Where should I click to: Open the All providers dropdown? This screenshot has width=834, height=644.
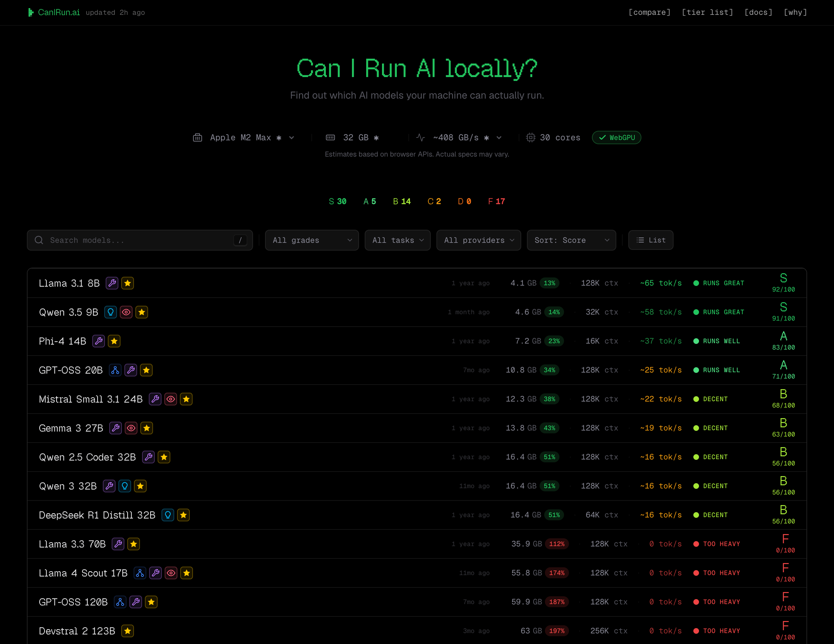click(x=479, y=240)
